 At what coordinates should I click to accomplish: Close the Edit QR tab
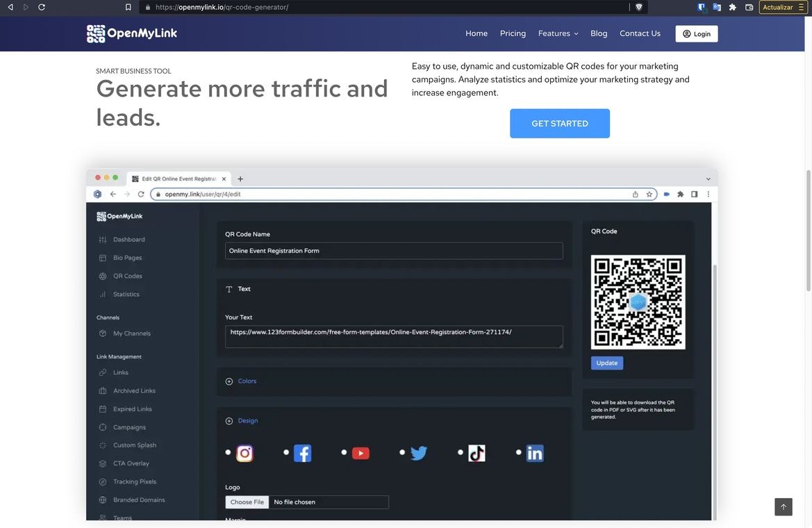coord(224,179)
